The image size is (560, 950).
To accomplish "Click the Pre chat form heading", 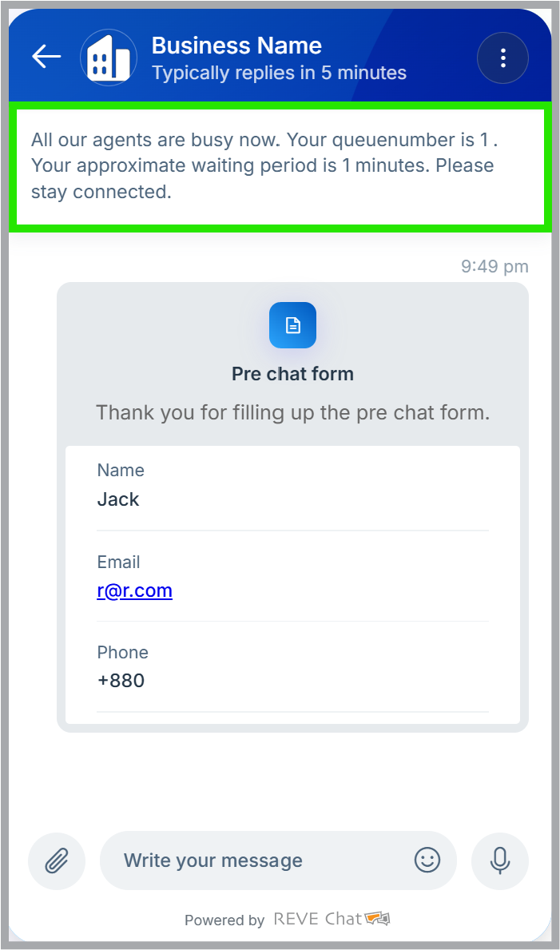I will tap(292, 374).
